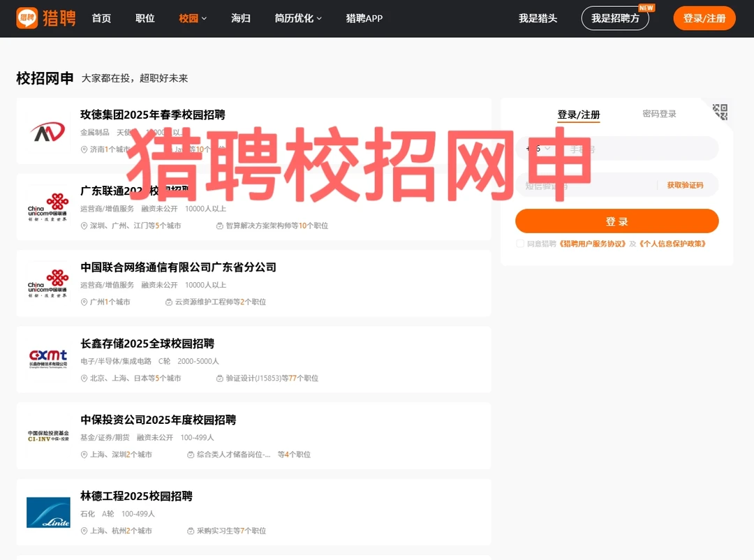Screen dimensions: 754x560
Task: Open 中保投资公司2025年度校园招聘 listing
Action: pos(158,420)
